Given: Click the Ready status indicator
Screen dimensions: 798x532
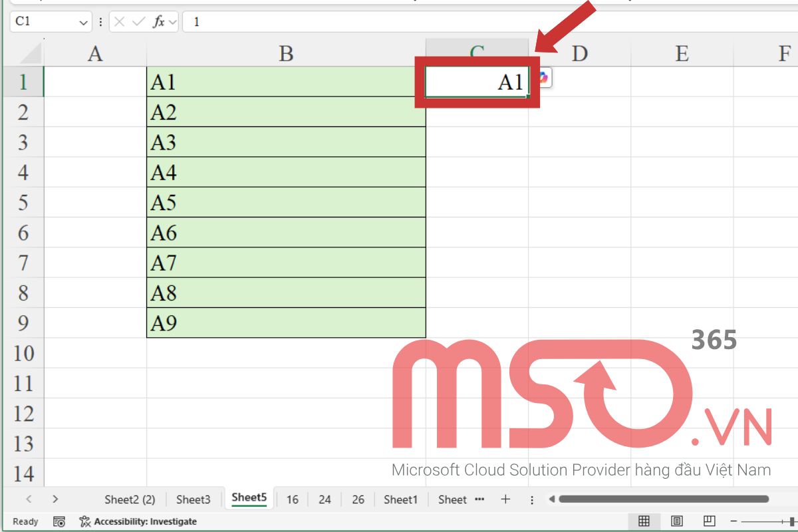Looking at the screenshot, I should pyautogui.click(x=26, y=521).
